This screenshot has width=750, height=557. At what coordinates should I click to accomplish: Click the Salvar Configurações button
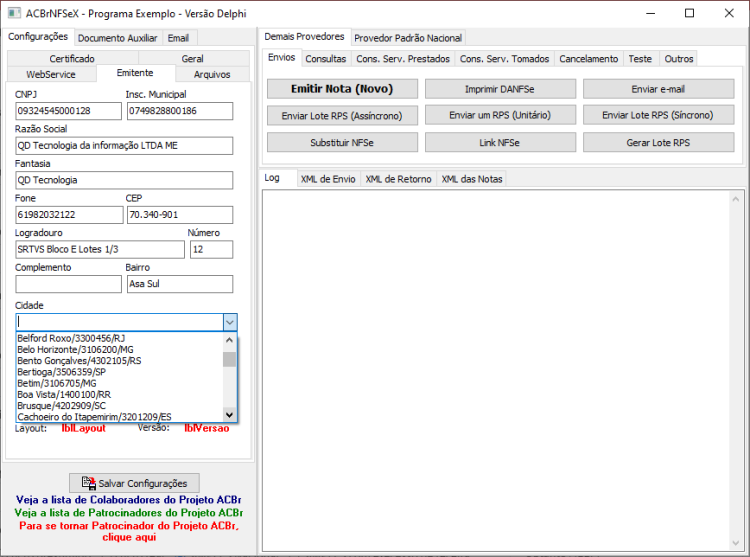[x=134, y=483]
